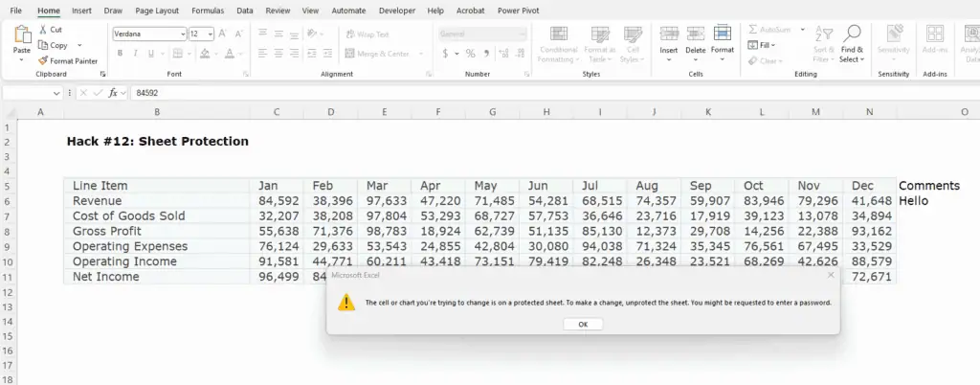Expand the Name Box dropdown arrow
The image size is (980, 385).
56,93
